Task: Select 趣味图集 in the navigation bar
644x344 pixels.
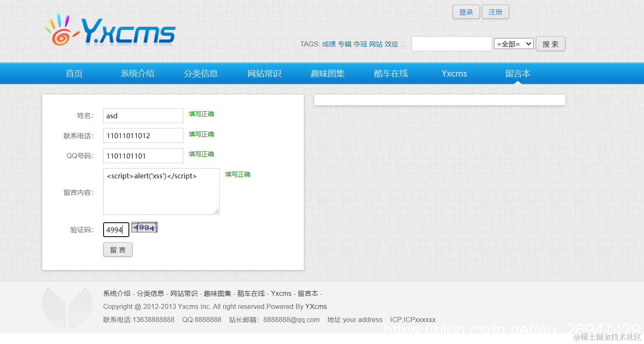Action: pos(327,74)
